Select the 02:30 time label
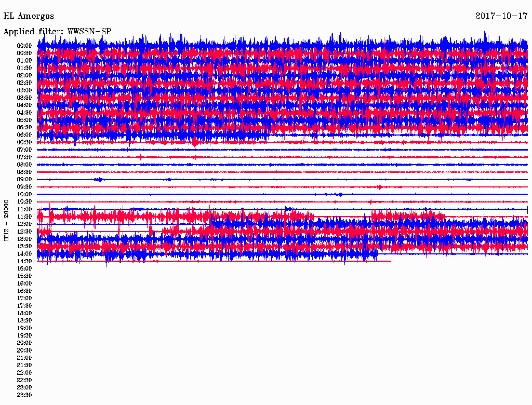Image resolution: width=532 pixels, height=405 pixels. [x=24, y=83]
